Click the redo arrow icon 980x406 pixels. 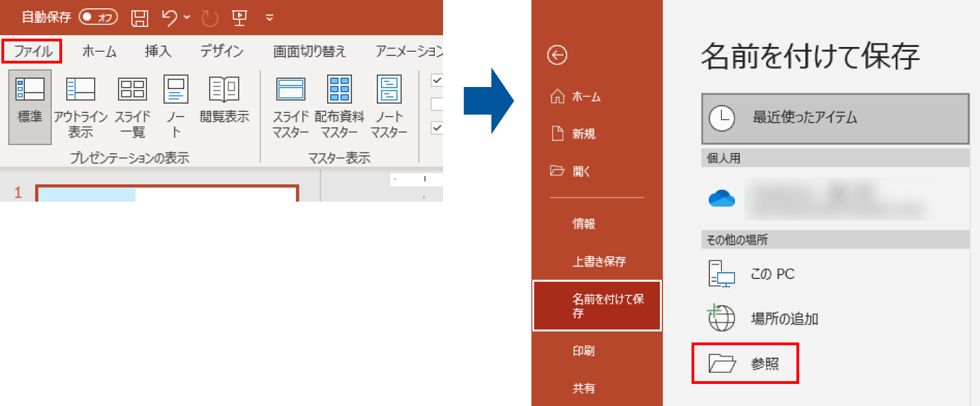[208, 17]
